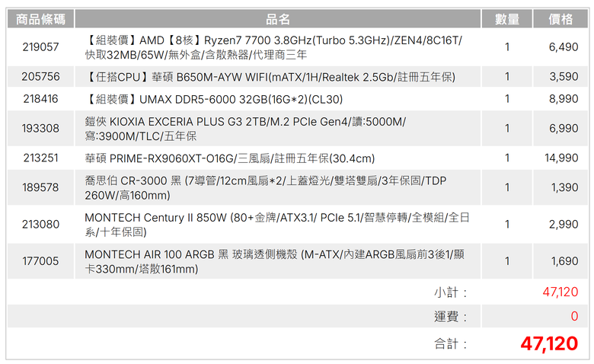Open the 華碩 PRIME-RX9060XT-O16G graphics card item
Viewport: 594px width, 364px height.
pyautogui.click(x=229, y=158)
